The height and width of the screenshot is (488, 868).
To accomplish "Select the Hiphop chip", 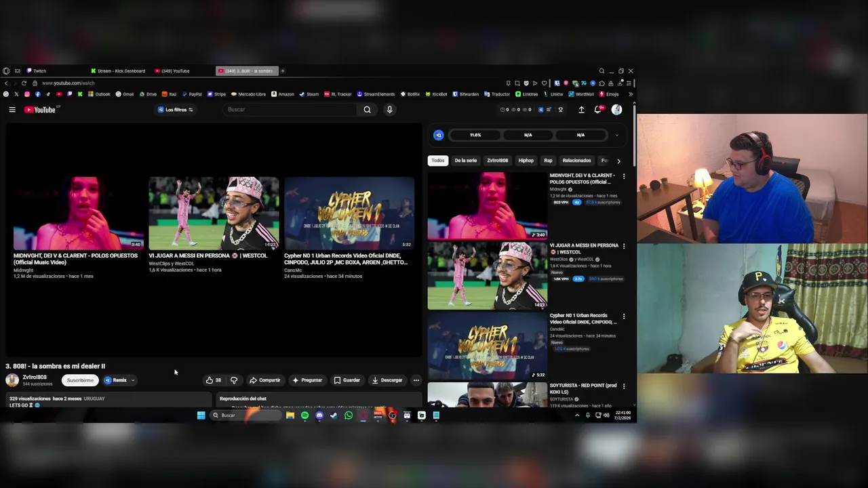I will click(x=526, y=161).
